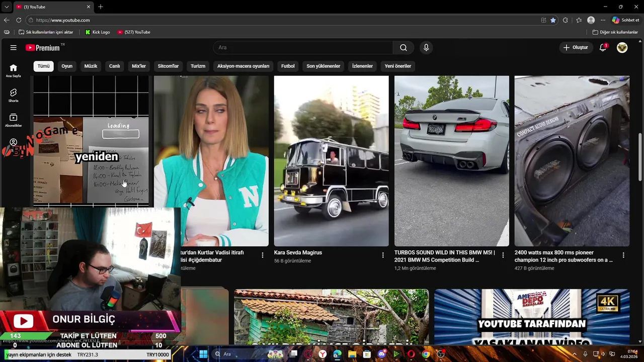Open Kara Sevda Magirus thumbnail
The width and height of the screenshot is (644, 362).
pyautogui.click(x=331, y=161)
